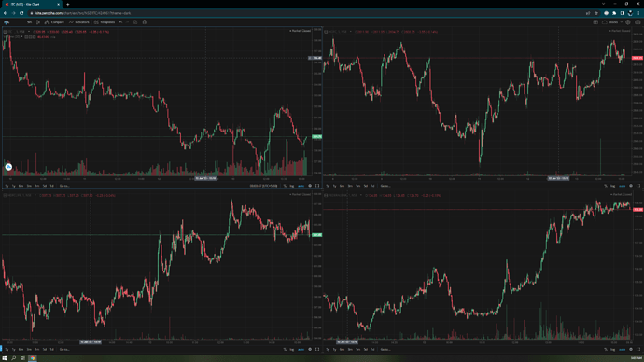Expand the top-left chart symbol legend arrow

pyautogui.click(x=29, y=32)
